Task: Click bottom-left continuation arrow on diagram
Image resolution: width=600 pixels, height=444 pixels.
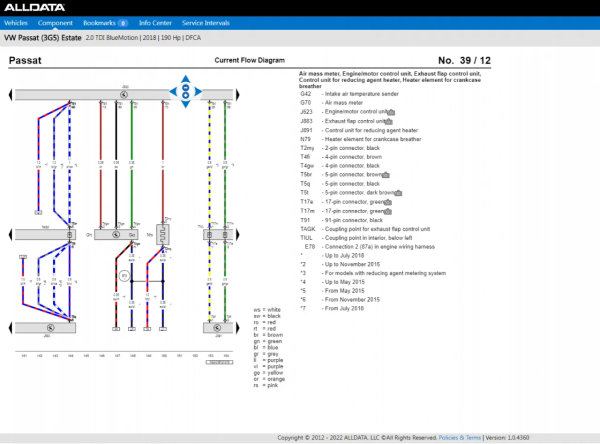Action: [x=9, y=325]
